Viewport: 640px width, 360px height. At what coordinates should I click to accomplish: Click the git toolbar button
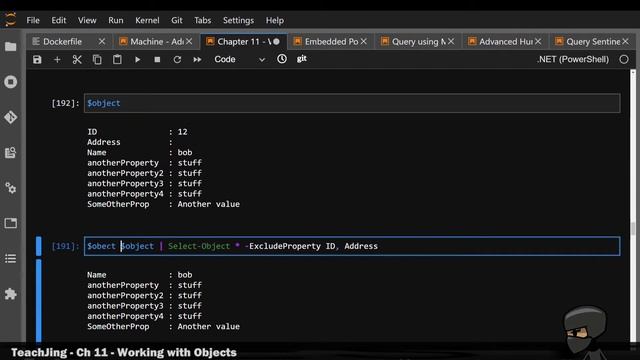click(302, 59)
